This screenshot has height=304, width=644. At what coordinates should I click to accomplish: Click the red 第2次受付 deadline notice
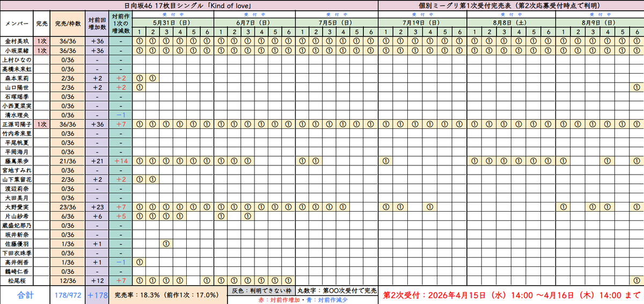[x=511, y=294]
